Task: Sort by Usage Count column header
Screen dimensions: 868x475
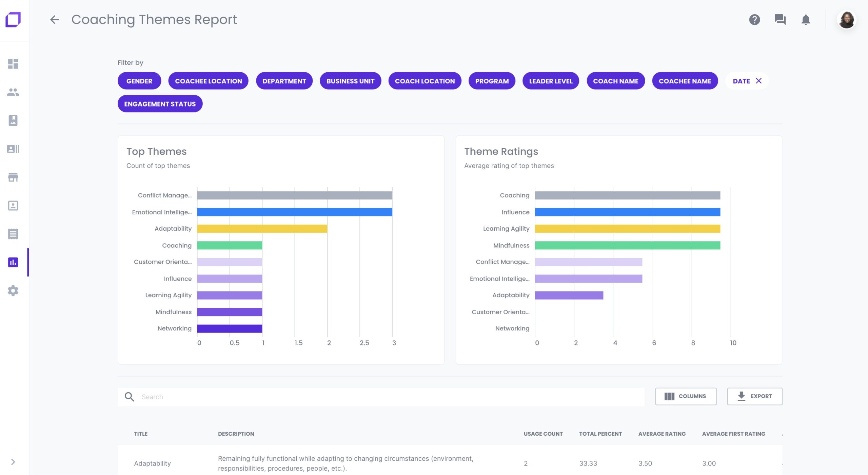Action: coord(543,434)
